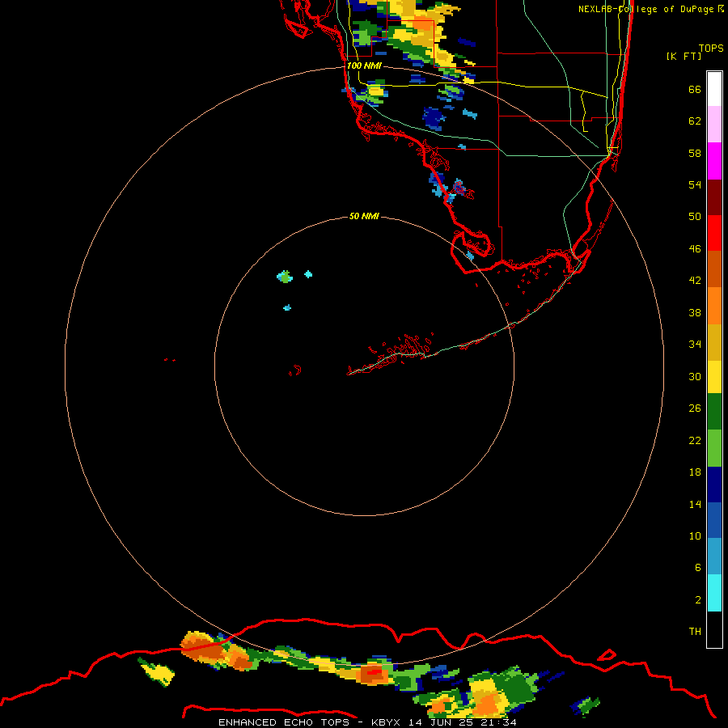The image size is (728, 728).
Task: Pick the dark orange legend swatch
Action: pos(714,269)
